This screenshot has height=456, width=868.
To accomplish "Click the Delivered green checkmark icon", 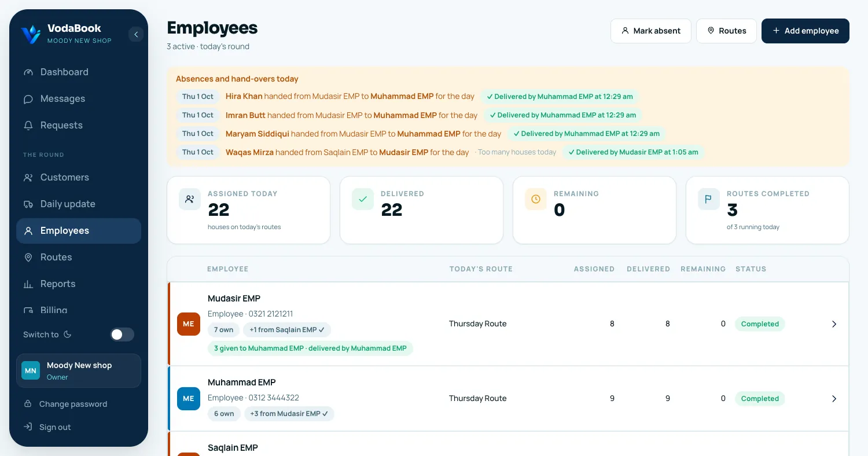I will pyautogui.click(x=363, y=199).
